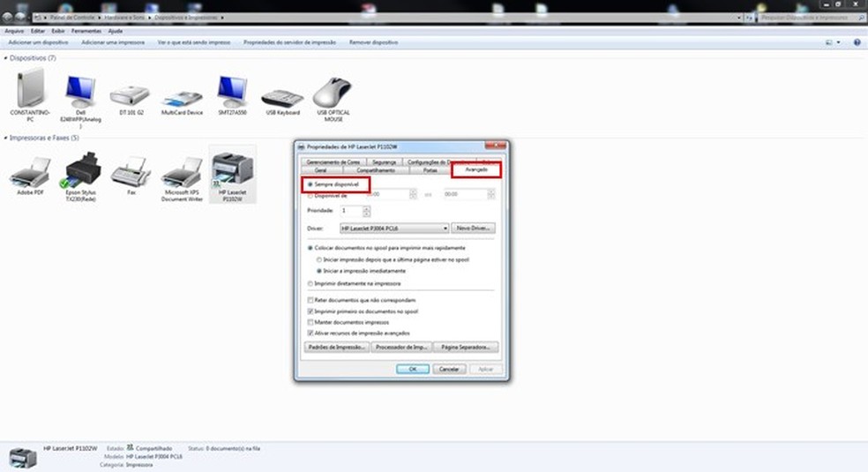This screenshot has height=472, width=868.
Task: Check Reter documentos que não correspondem
Action: (310, 300)
